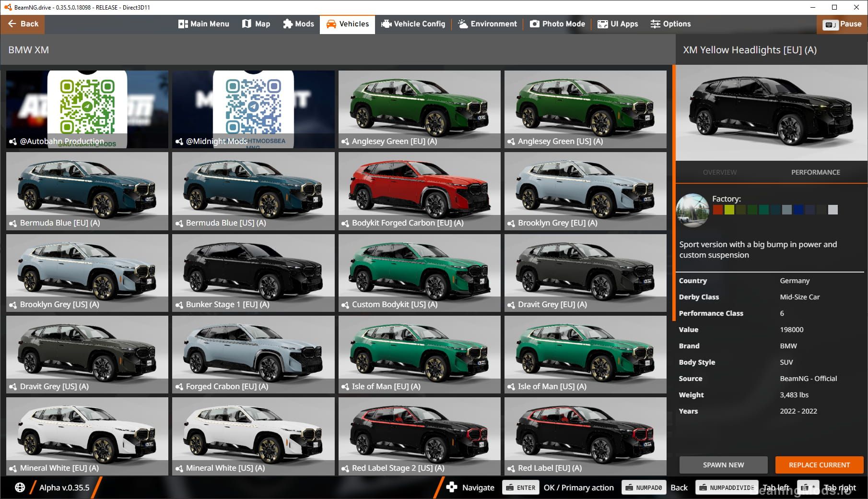Pick the teal green factory color swatch
The height and width of the screenshot is (499, 868).
763,210
